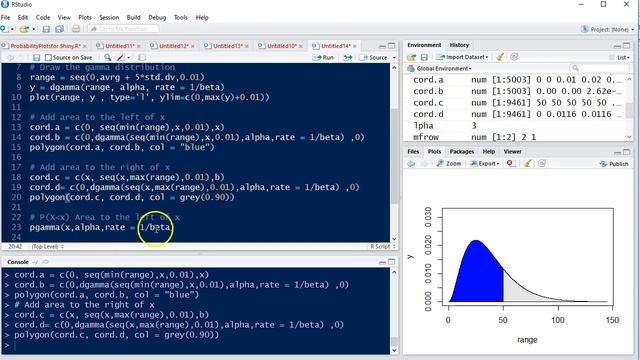640x360 pixels.
Task: Zoom the plot in new window
Action: click(449, 164)
